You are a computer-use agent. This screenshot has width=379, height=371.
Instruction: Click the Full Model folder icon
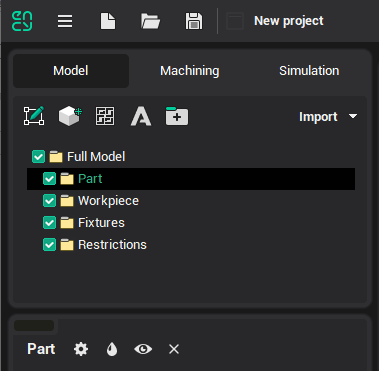point(56,157)
